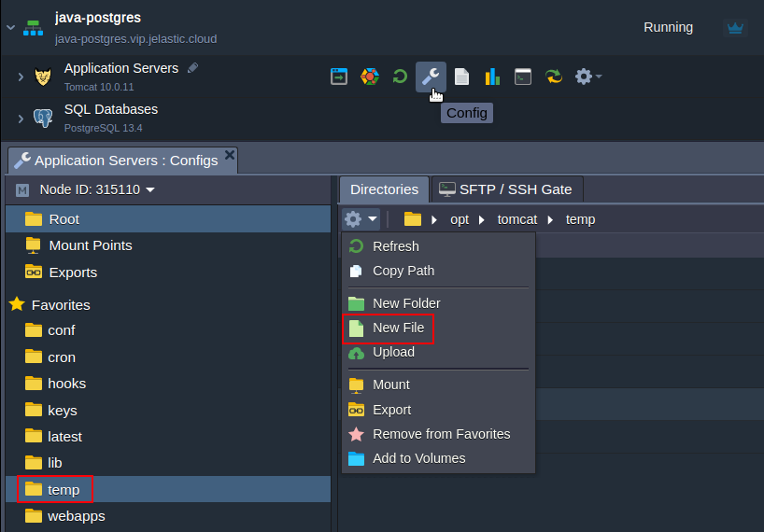Select Exports in the tree
The width and height of the screenshot is (764, 532).
[168, 273]
